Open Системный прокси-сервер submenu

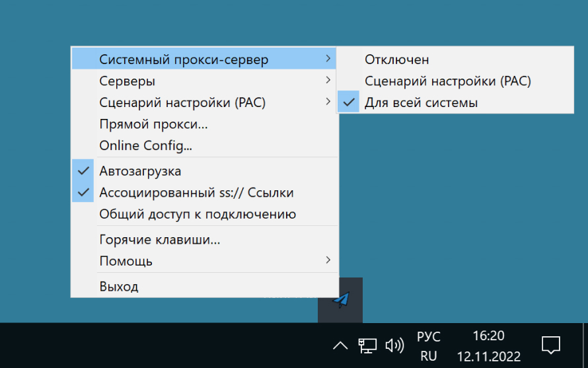205,59
